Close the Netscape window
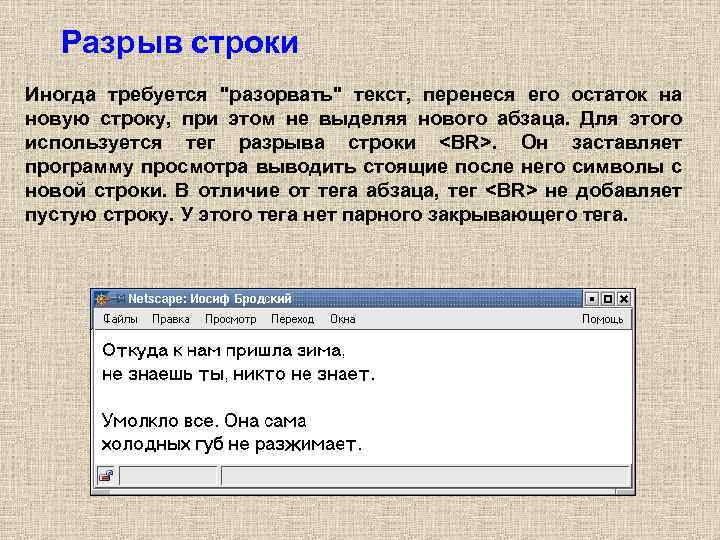Viewport: 720px width, 540px height. click(x=623, y=299)
